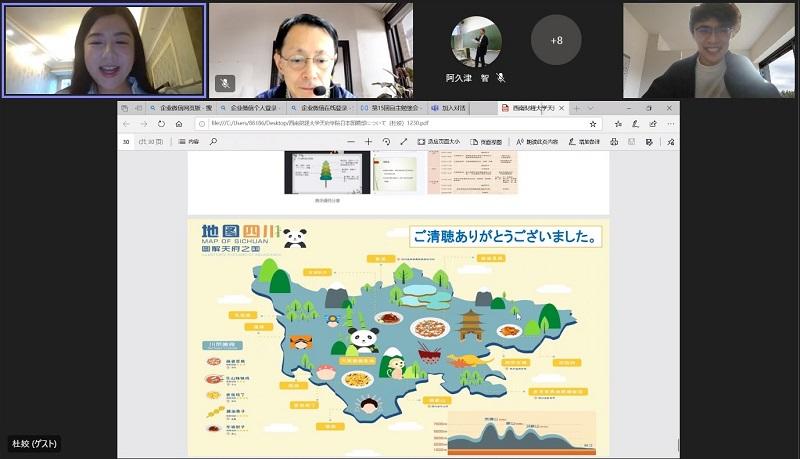Click the page number field showing 30
The width and height of the screenshot is (800, 459).
(127, 142)
